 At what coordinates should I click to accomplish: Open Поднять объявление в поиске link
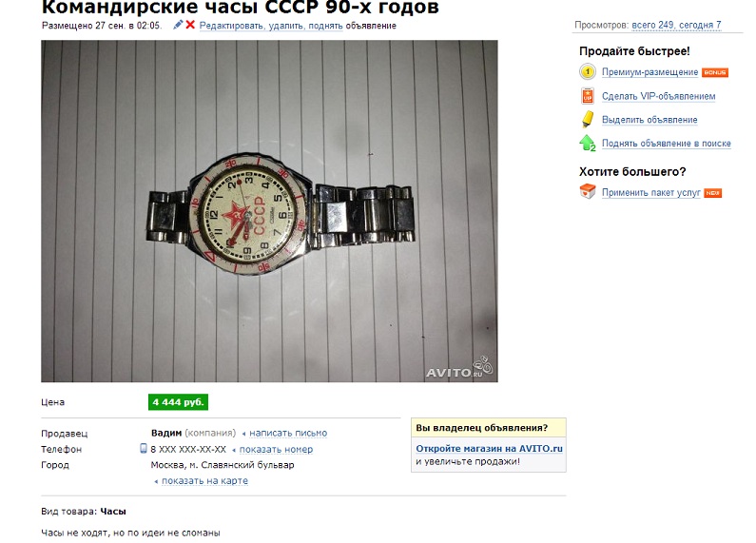(666, 144)
